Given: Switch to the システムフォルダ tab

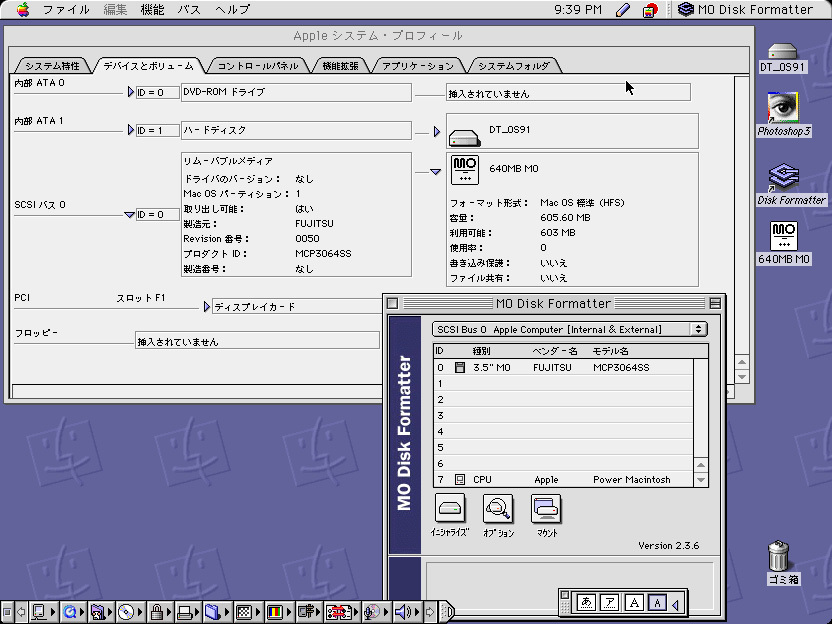Looking at the screenshot, I should pyautogui.click(x=514, y=66).
